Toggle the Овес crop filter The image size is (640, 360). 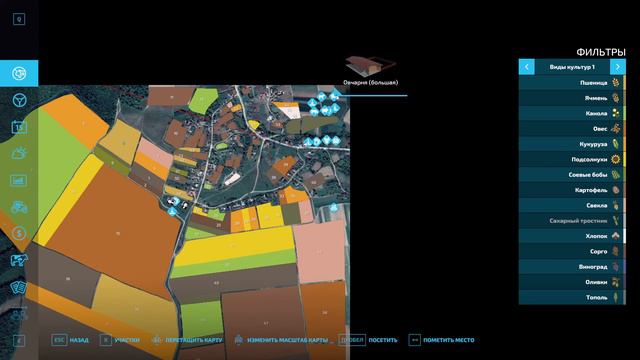pos(572,129)
